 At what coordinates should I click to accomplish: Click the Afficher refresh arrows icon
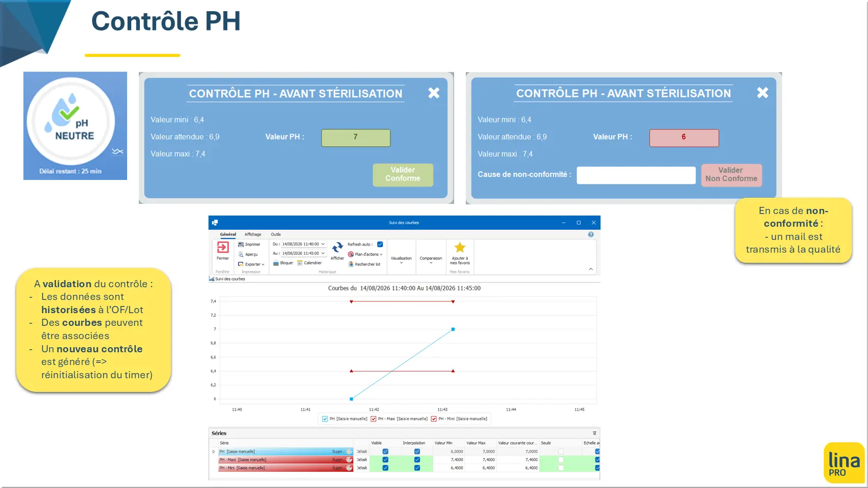tap(338, 248)
